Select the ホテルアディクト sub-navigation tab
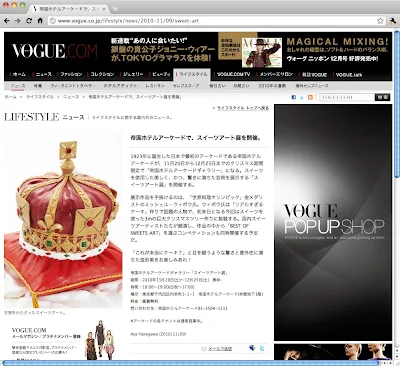The width and height of the screenshot is (400, 366). [x=120, y=86]
